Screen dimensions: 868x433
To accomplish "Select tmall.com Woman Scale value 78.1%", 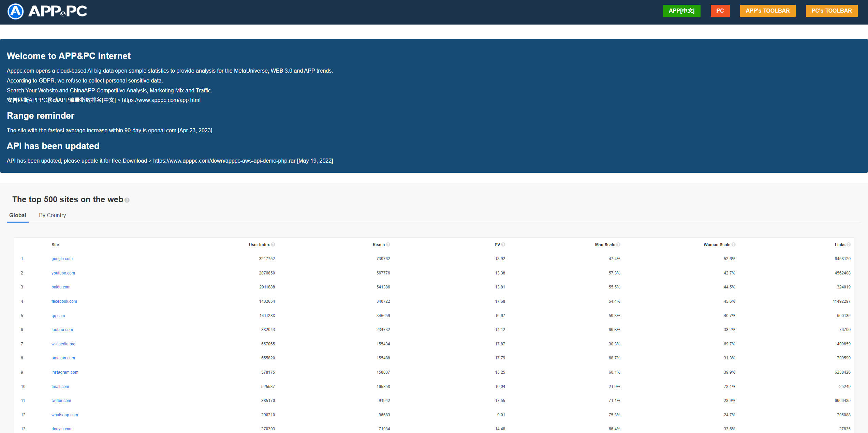I will point(730,387).
